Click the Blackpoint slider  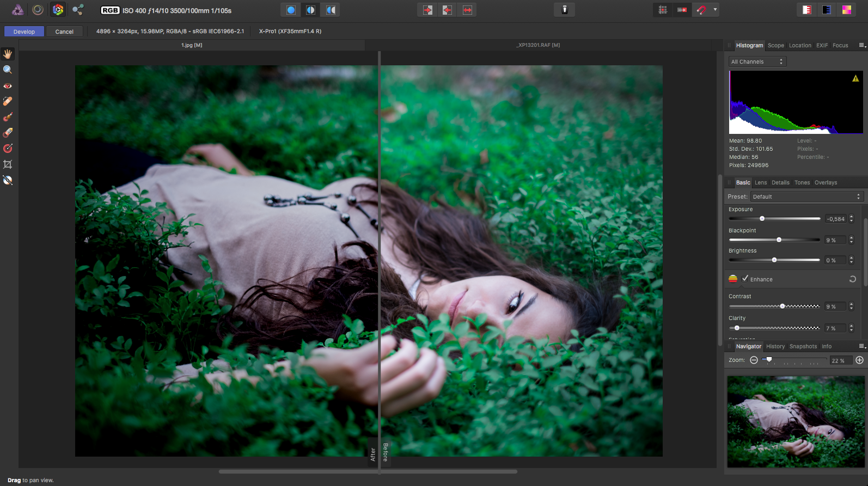tap(774, 240)
